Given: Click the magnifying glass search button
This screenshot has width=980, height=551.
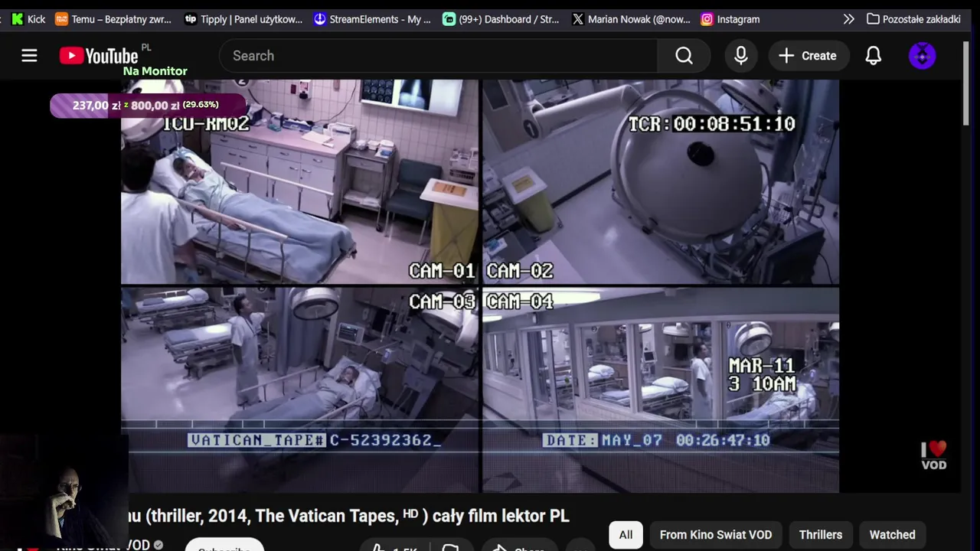Looking at the screenshot, I should point(684,56).
